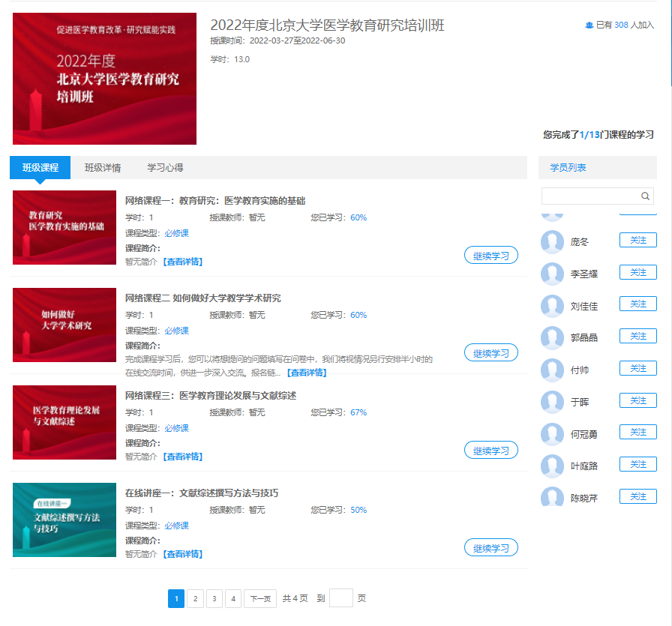This screenshot has height=626, width=672.
Task: Follow student 于晖 with 关注 button
Action: [638, 400]
